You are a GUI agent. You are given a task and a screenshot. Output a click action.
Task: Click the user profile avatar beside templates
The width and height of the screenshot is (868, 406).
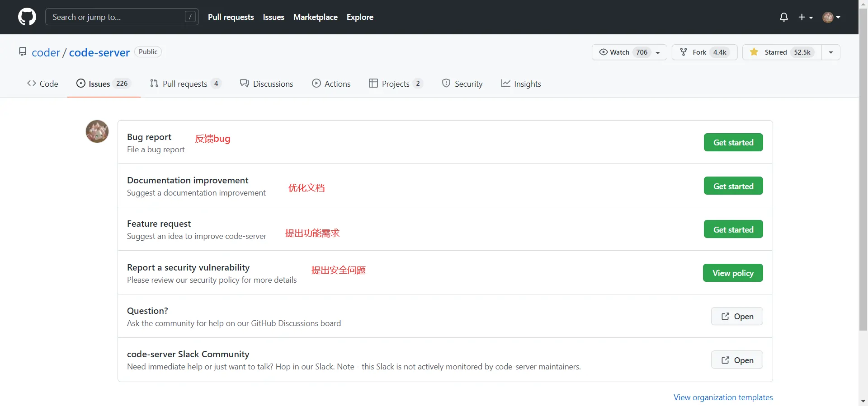pos(97,131)
